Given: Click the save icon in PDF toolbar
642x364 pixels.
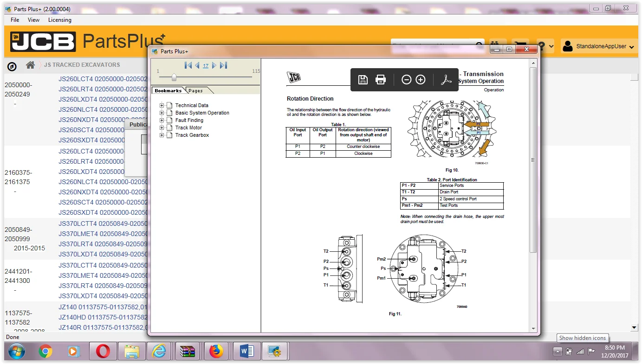Looking at the screenshot, I should [x=363, y=80].
